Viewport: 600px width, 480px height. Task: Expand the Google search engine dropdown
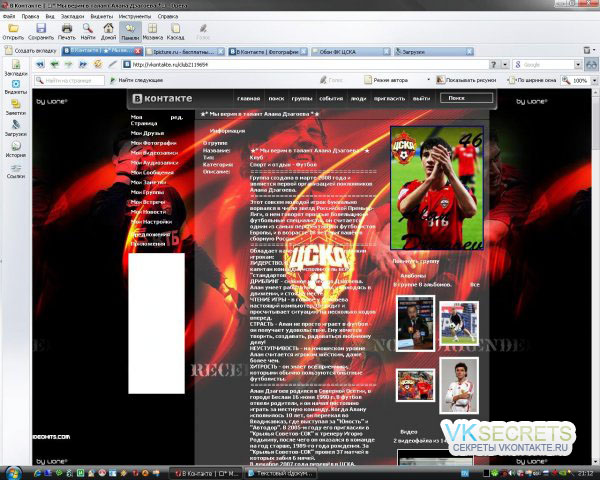[578, 65]
